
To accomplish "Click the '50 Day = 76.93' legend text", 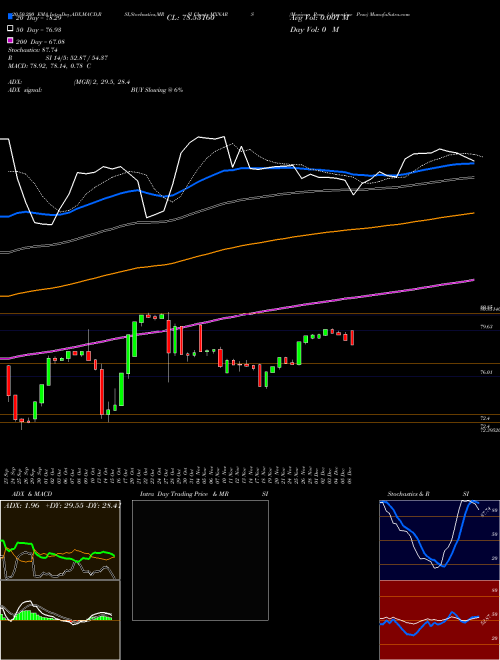I will (x=39, y=29).
